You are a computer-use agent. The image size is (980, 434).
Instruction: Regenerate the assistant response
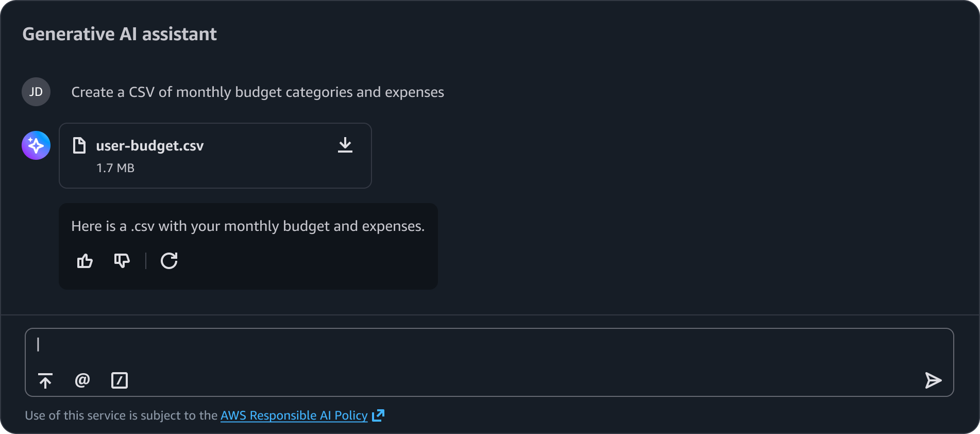tap(169, 261)
